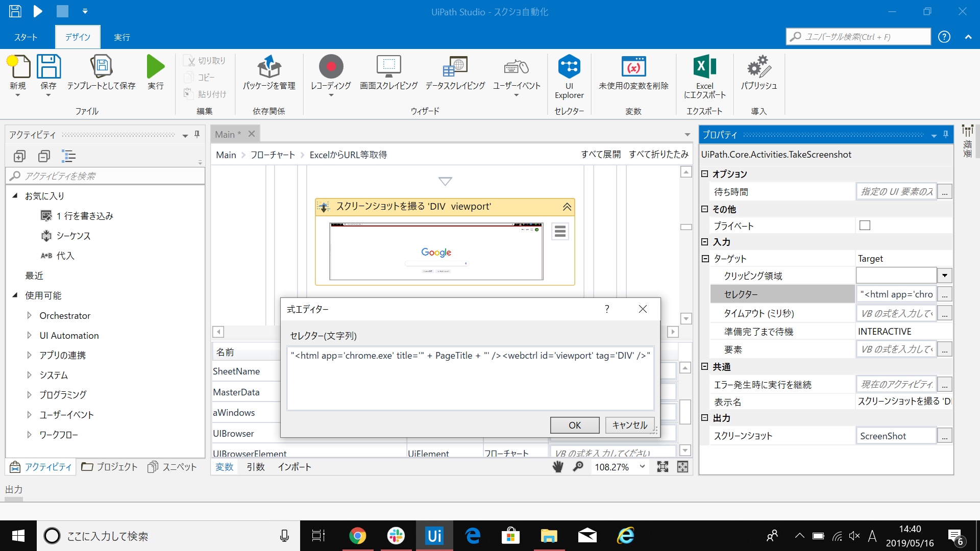The height and width of the screenshot is (551, 980).
Task: Click Remove Unused Variables (未使用の変数を削除) icon
Action: [633, 67]
